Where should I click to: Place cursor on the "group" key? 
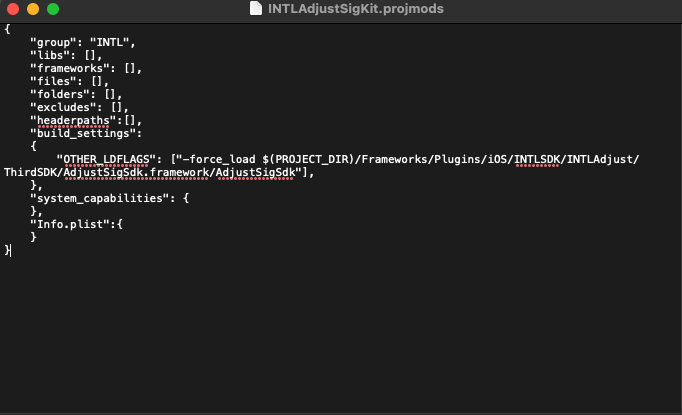[x=54, y=42]
